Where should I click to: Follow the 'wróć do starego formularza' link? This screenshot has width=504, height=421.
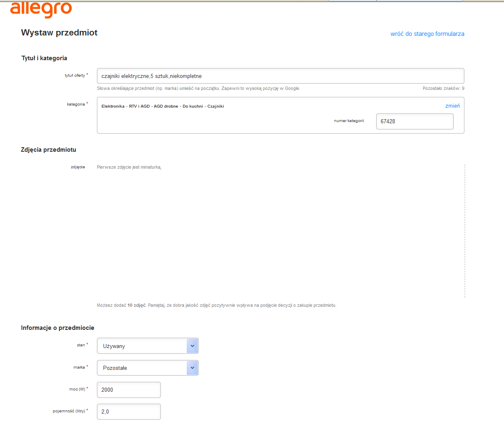(427, 34)
